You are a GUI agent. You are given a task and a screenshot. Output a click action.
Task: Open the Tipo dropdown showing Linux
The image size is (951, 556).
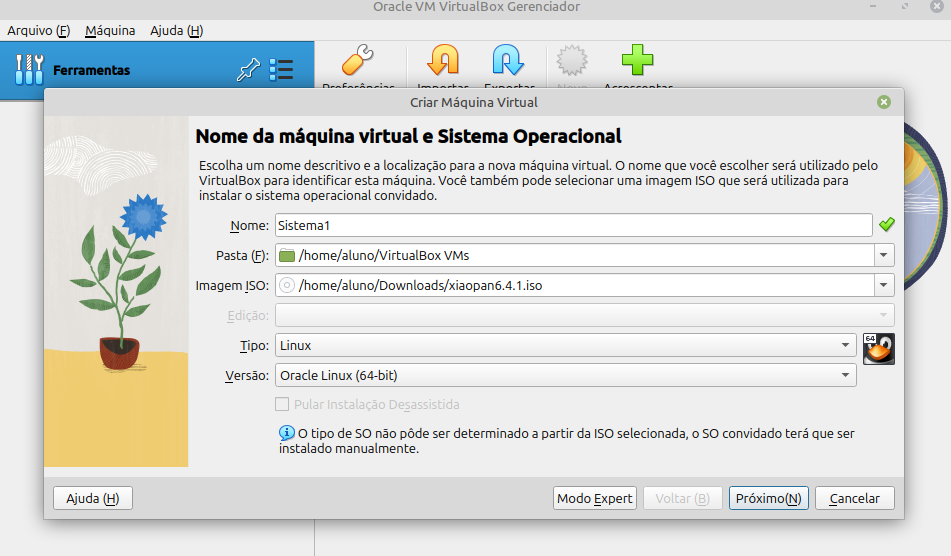846,346
